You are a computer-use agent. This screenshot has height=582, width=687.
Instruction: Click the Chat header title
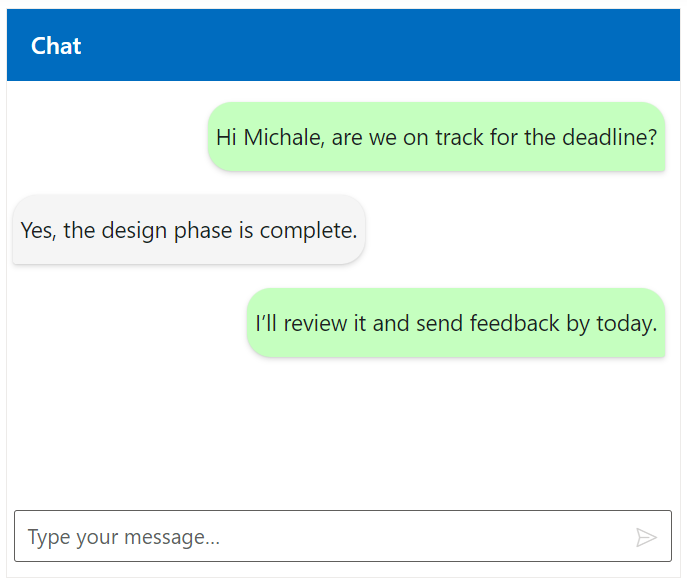tap(56, 46)
